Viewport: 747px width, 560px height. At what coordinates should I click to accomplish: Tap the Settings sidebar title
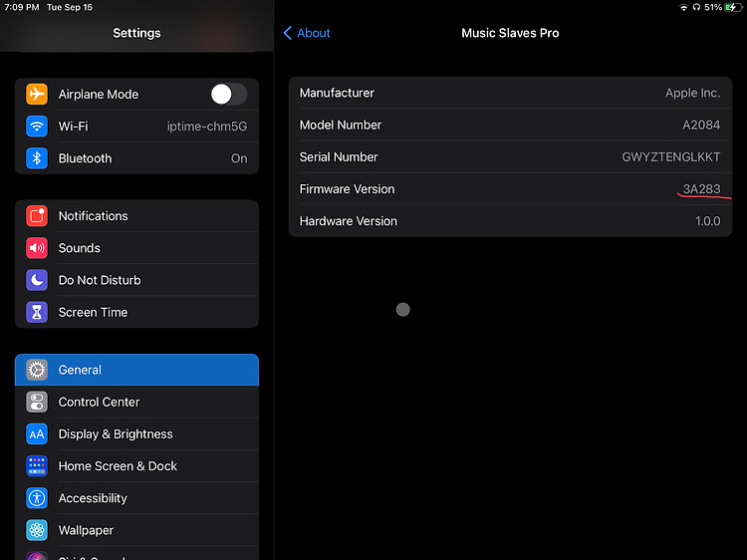(136, 33)
